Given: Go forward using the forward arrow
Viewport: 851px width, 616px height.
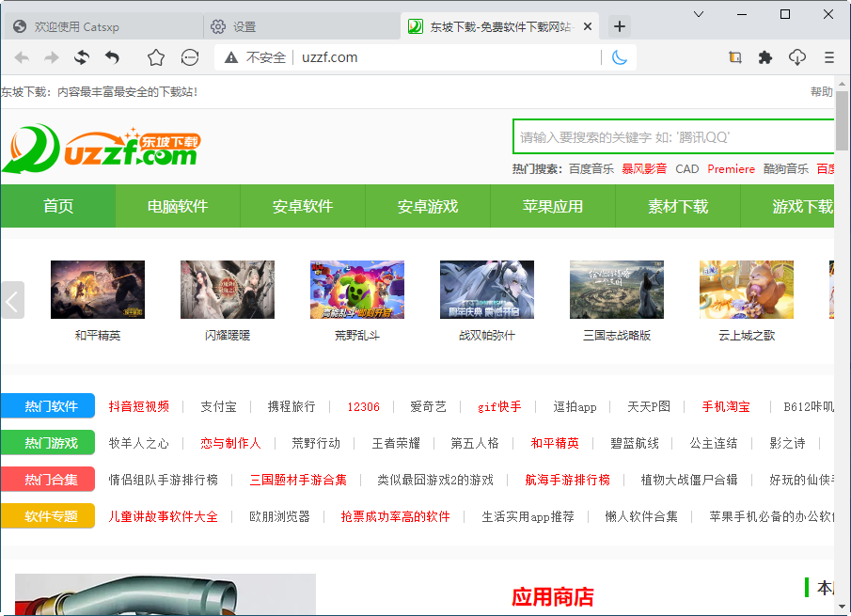Looking at the screenshot, I should tap(52, 57).
